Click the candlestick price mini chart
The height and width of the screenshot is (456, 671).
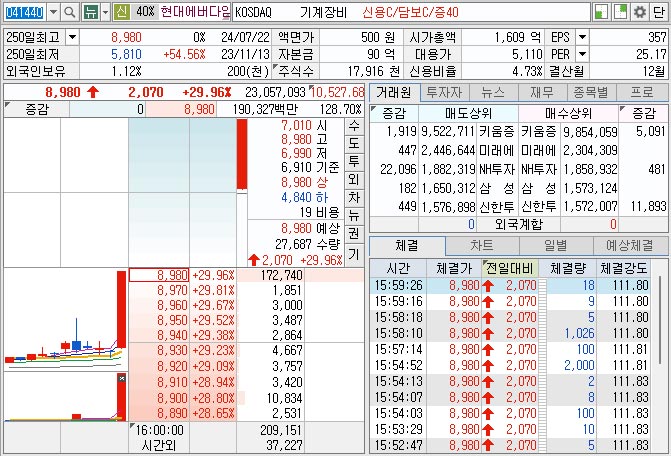(x=65, y=319)
